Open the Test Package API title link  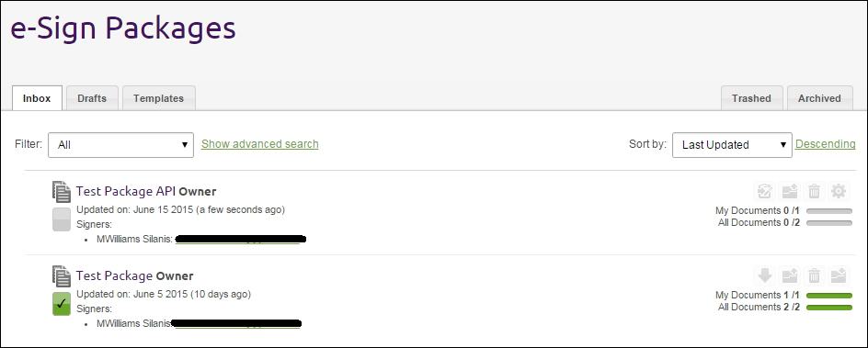[x=126, y=191]
